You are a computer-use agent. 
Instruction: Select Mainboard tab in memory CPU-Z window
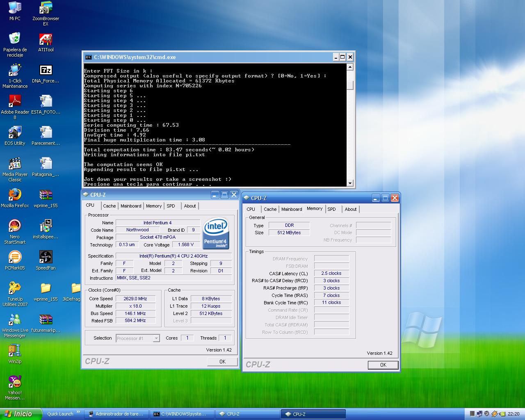pos(292,209)
